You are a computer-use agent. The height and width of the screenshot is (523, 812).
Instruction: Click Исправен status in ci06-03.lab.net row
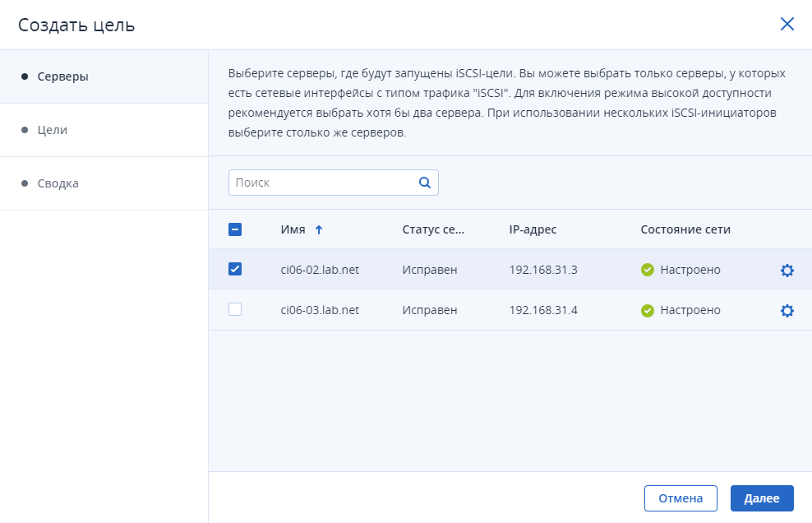[429, 310]
